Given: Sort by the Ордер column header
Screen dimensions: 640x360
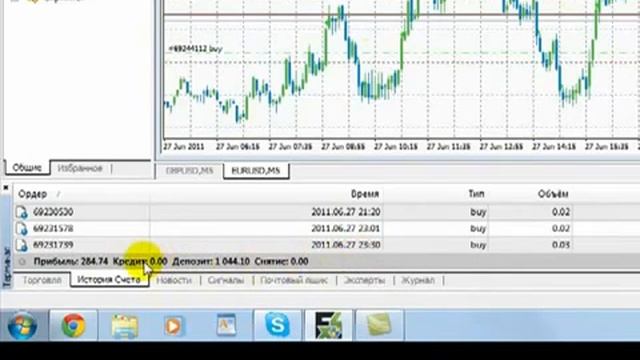Looking at the screenshot, I should [33, 194].
